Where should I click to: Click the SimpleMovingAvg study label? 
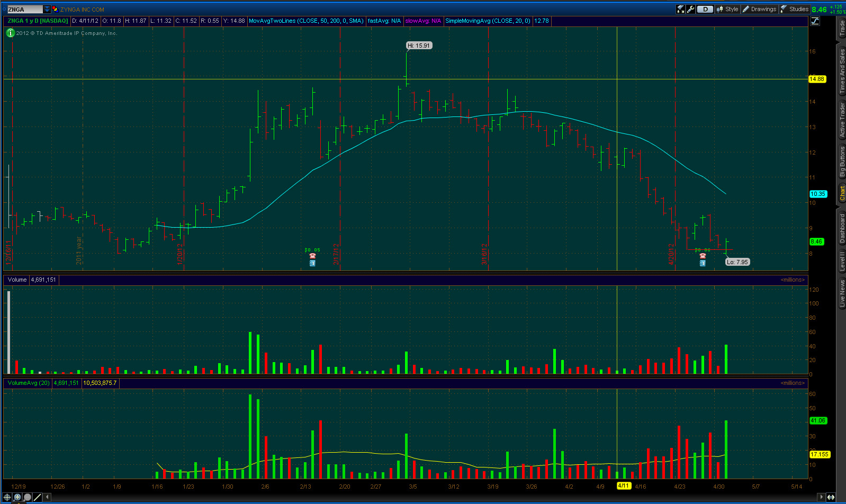(x=488, y=21)
